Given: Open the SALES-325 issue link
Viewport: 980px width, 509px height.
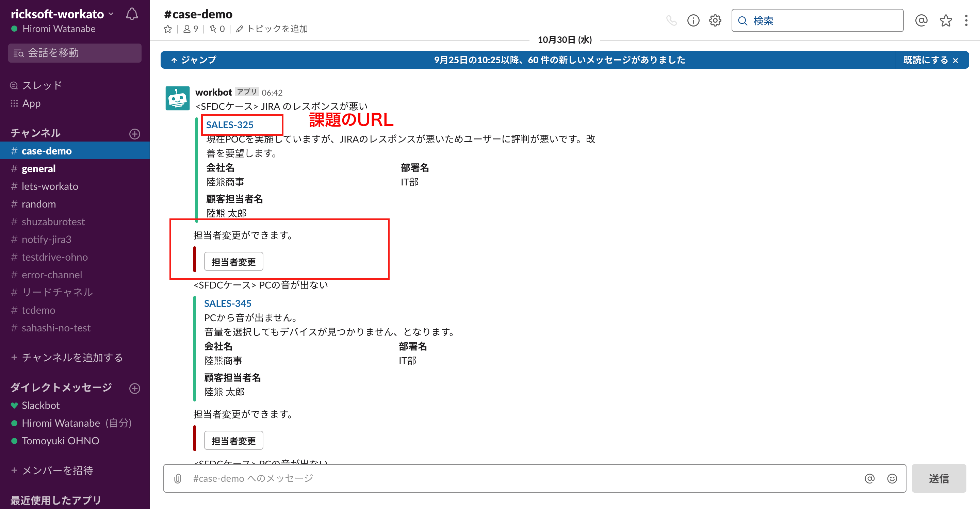Looking at the screenshot, I should pyautogui.click(x=230, y=125).
